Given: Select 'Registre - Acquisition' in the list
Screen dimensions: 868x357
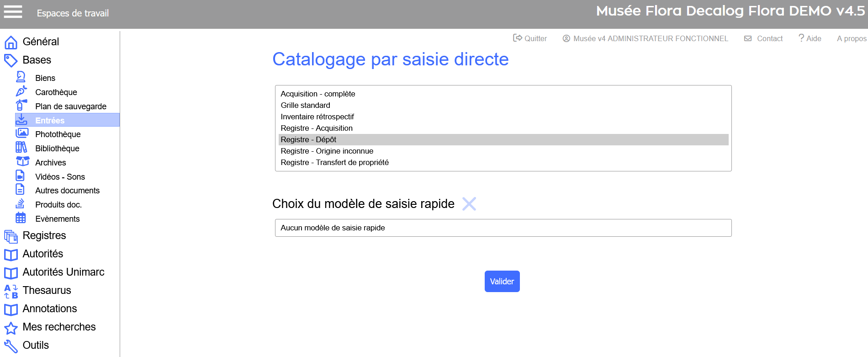Looking at the screenshot, I should click(316, 128).
